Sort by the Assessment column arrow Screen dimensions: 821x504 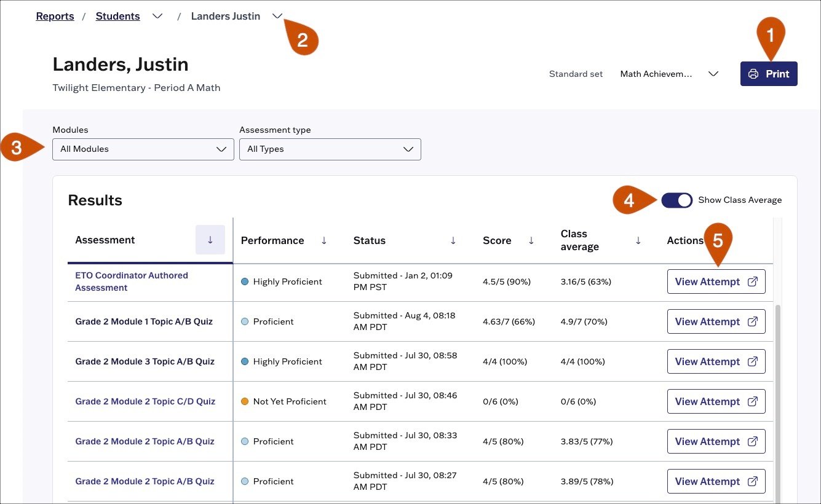coord(210,240)
